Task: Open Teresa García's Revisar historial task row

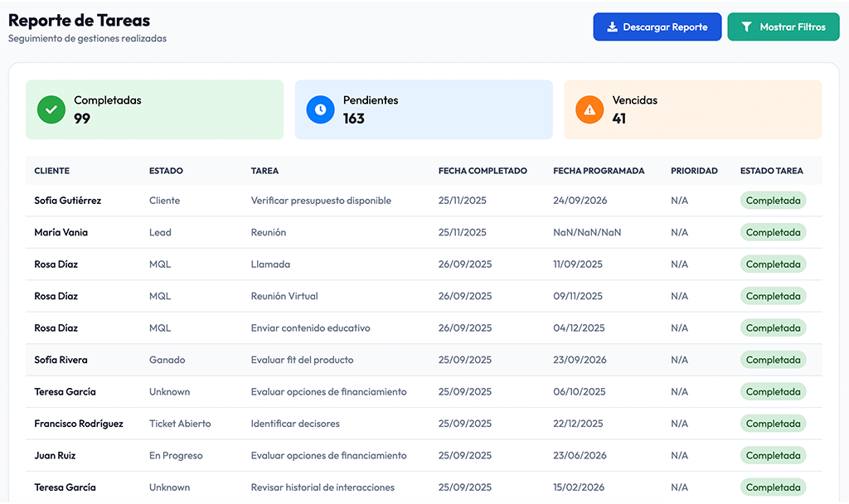Action: click(x=332, y=487)
